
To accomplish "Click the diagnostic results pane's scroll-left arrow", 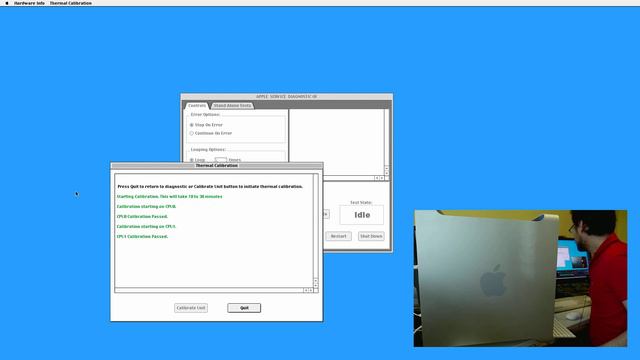I will coord(377,178).
